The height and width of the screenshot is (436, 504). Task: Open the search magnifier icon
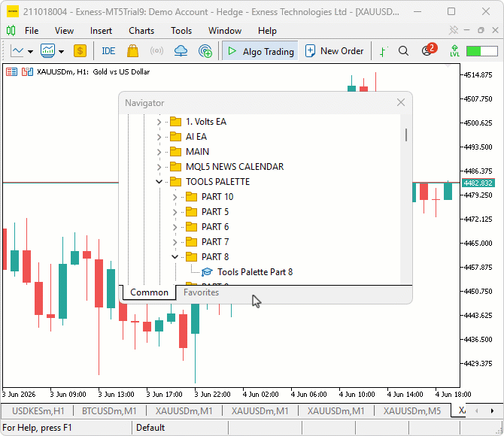pos(403,51)
